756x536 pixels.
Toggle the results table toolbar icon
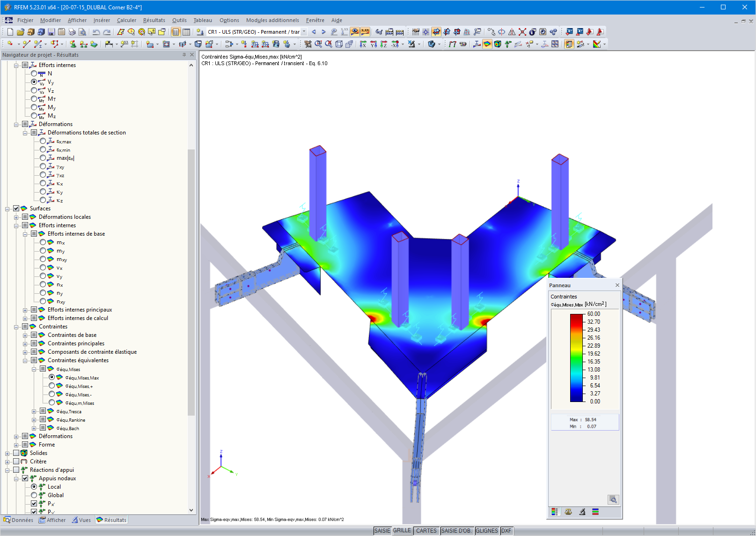pos(186,32)
